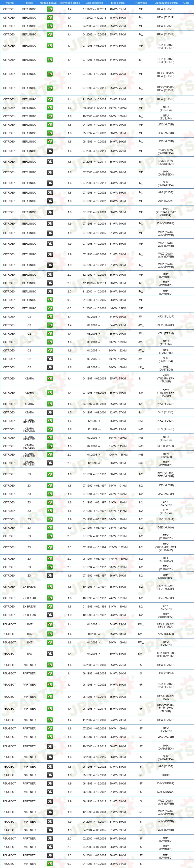
Task: Click the Nadwozie column header
Action: (141, 3)
